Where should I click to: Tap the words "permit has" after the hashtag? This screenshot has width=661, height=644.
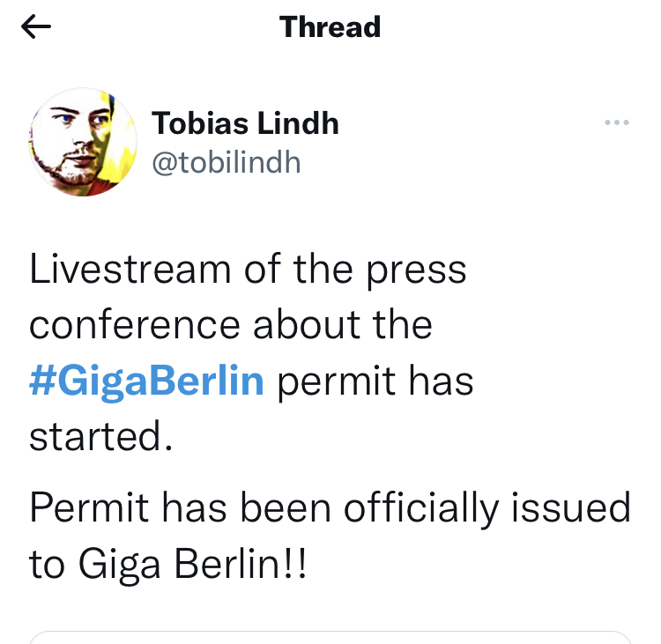376,382
